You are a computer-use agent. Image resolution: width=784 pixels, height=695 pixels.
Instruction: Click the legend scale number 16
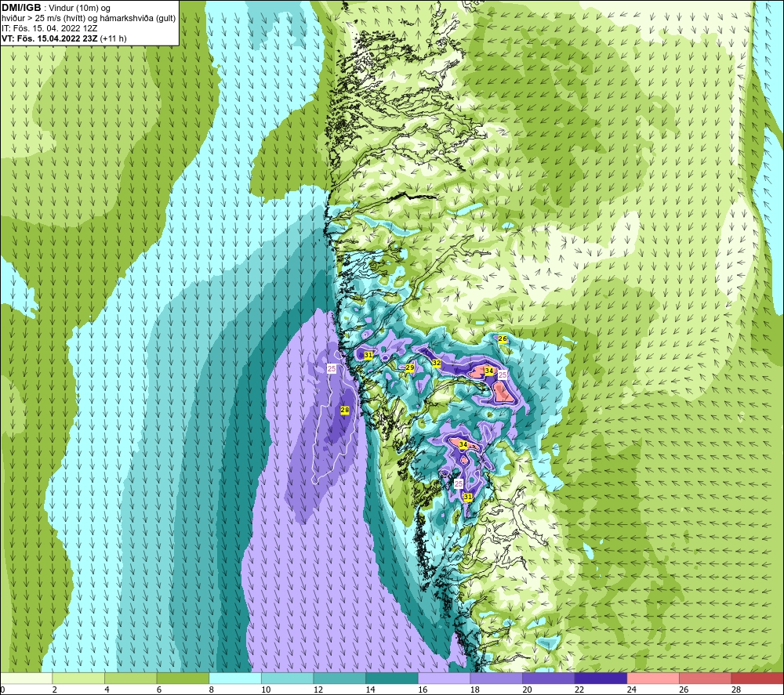[x=423, y=690]
